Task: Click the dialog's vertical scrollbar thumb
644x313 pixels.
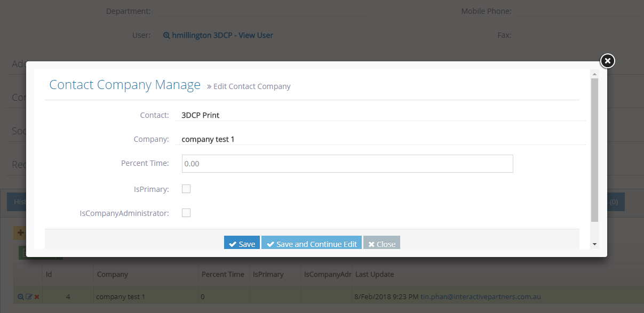Action: [x=594, y=149]
